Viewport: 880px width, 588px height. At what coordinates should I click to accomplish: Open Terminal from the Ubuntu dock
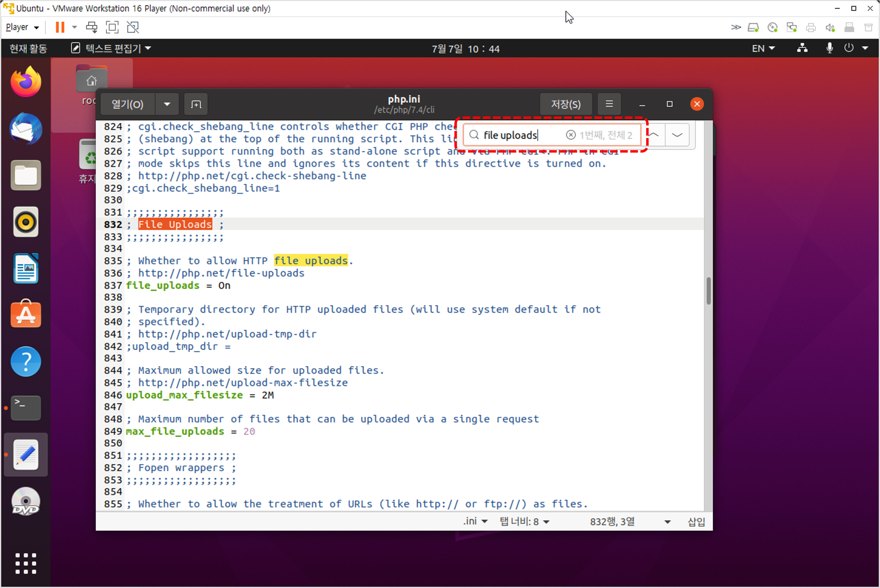(x=26, y=408)
